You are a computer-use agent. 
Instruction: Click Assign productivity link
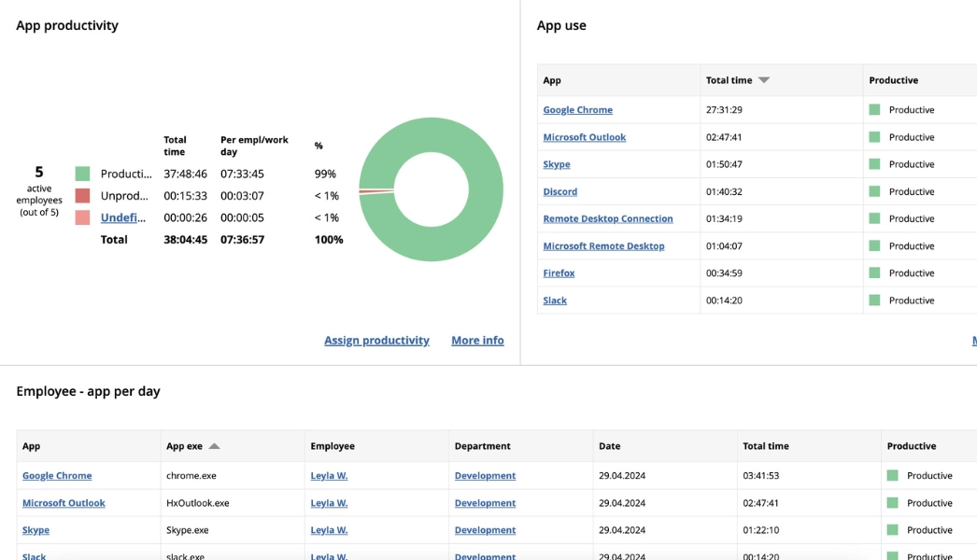tap(376, 341)
